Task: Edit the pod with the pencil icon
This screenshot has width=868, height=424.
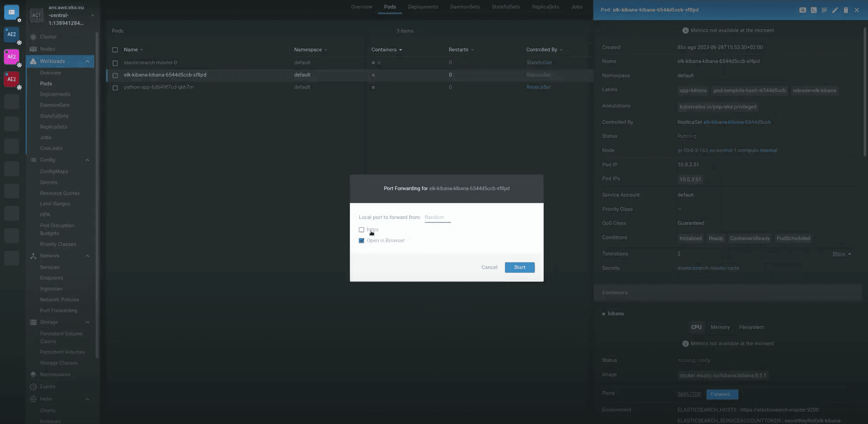Action: pyautogui.click(x=835, y=10)
